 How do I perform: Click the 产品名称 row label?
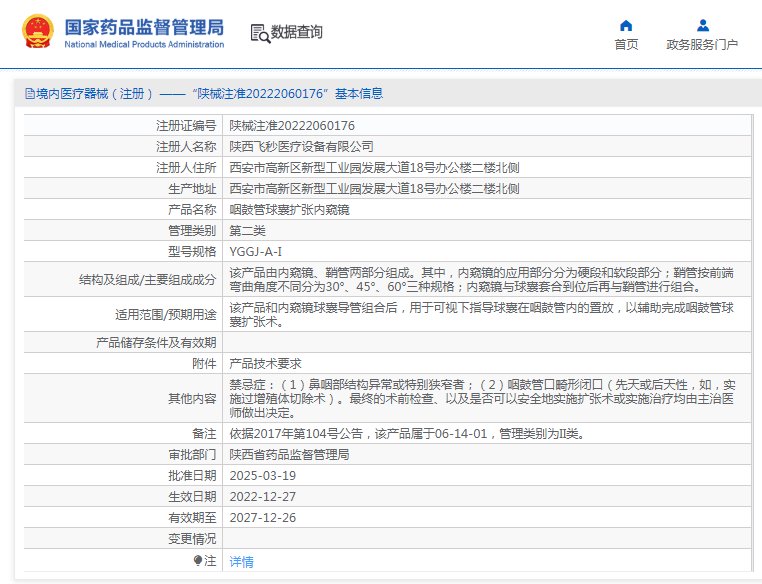[192, 209]
